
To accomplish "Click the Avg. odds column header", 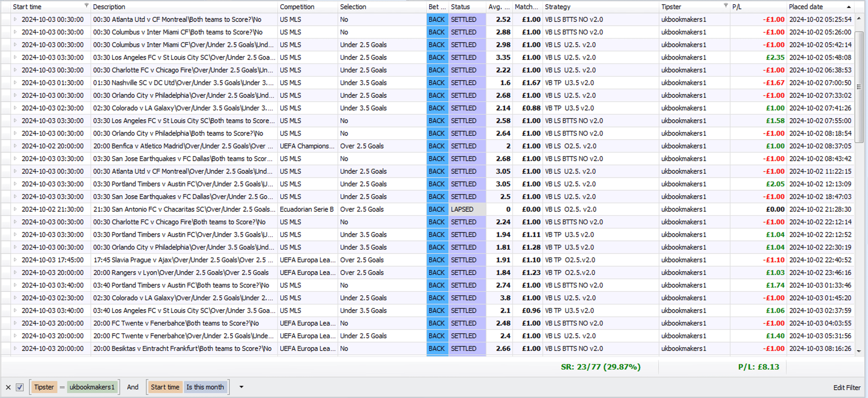I will coord(499,7).
